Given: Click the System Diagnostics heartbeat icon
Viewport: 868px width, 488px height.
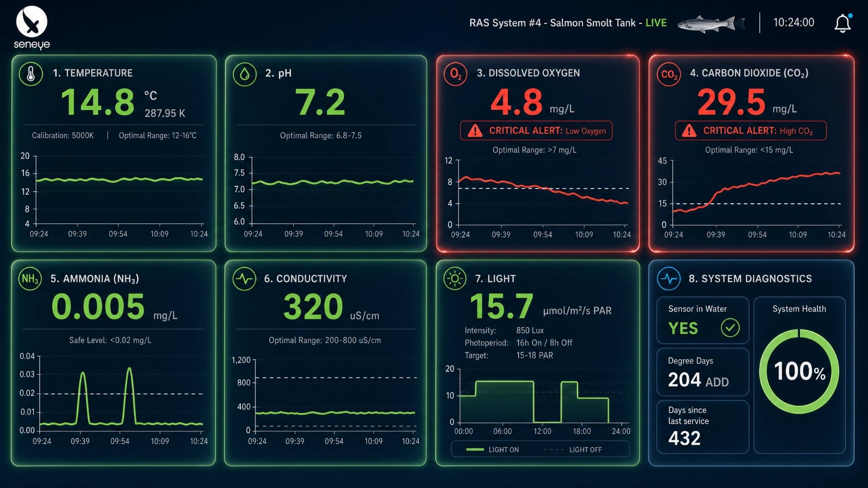Looking at the screenshot, I should [669, 279].
